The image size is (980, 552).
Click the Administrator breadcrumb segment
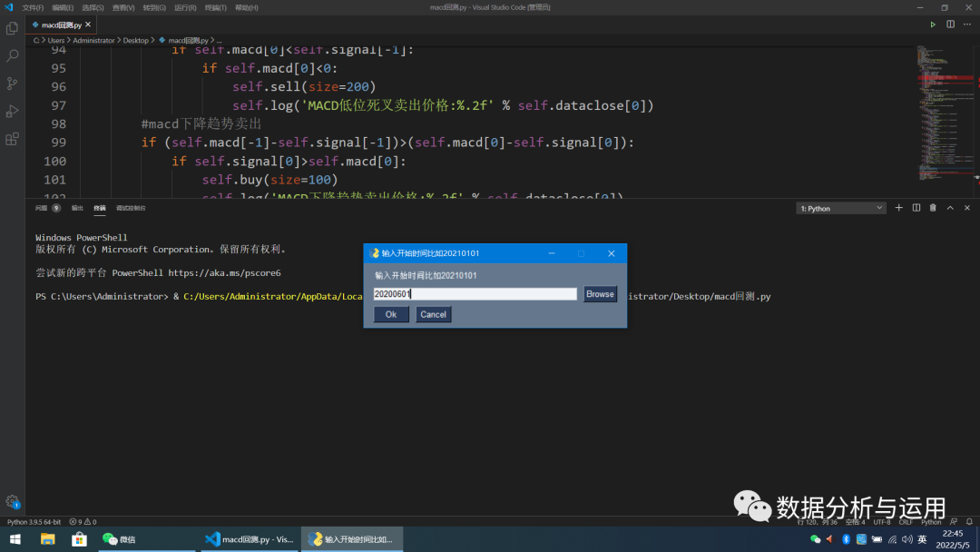(93, 40)
